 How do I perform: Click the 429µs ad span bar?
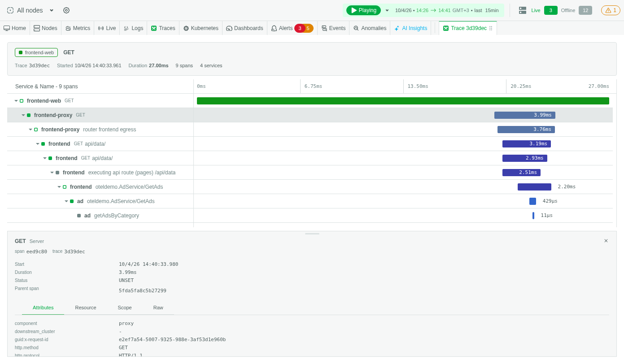pos(532,201)
